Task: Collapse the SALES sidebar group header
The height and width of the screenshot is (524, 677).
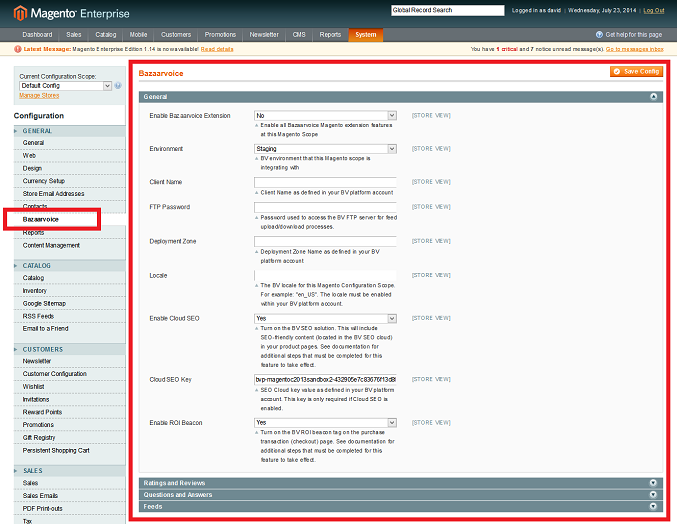Action: click(70, 470)
